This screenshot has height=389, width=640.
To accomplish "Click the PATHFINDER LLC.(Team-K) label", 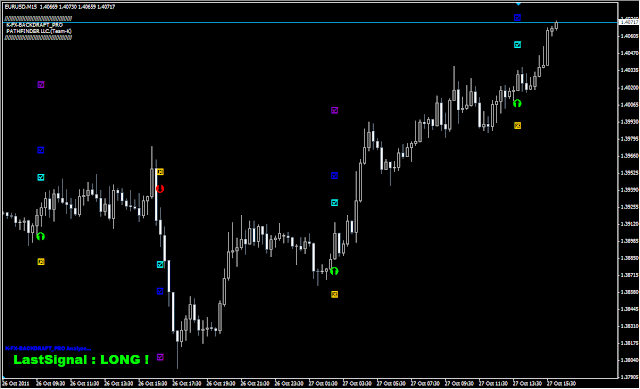I will pos(39,31).
